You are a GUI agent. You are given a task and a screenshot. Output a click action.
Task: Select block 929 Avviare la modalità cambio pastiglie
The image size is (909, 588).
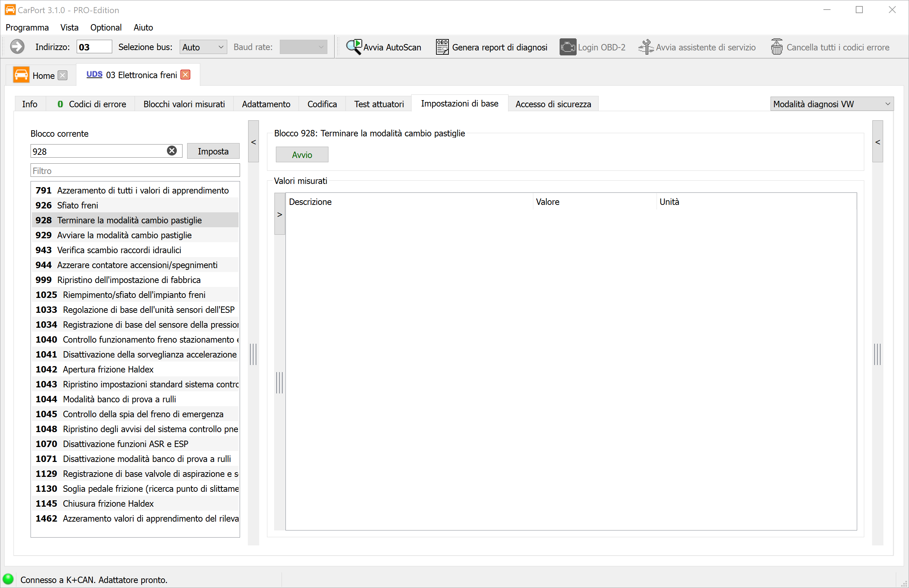(135, 235)
